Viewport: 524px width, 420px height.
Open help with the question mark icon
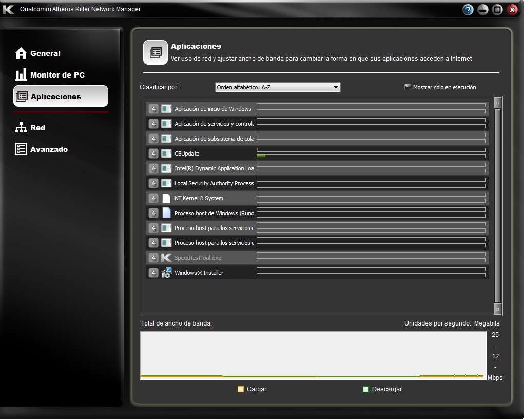468,9
